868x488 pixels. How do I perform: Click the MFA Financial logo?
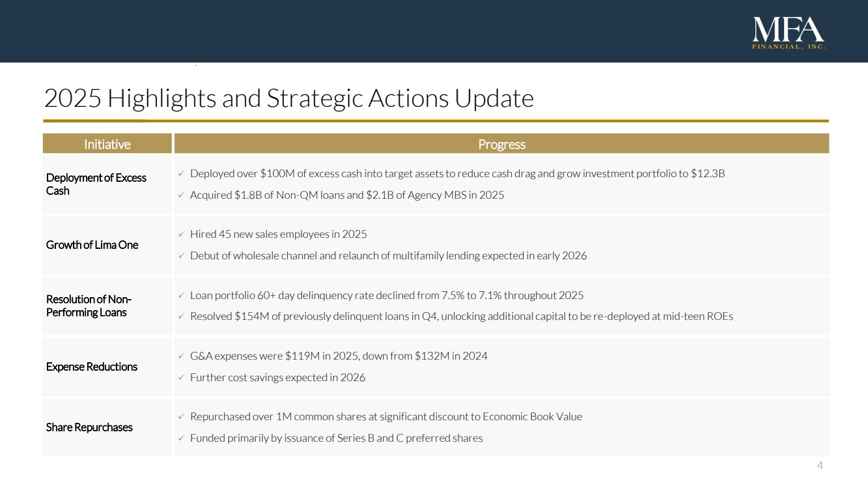click(x=789, y=33)
